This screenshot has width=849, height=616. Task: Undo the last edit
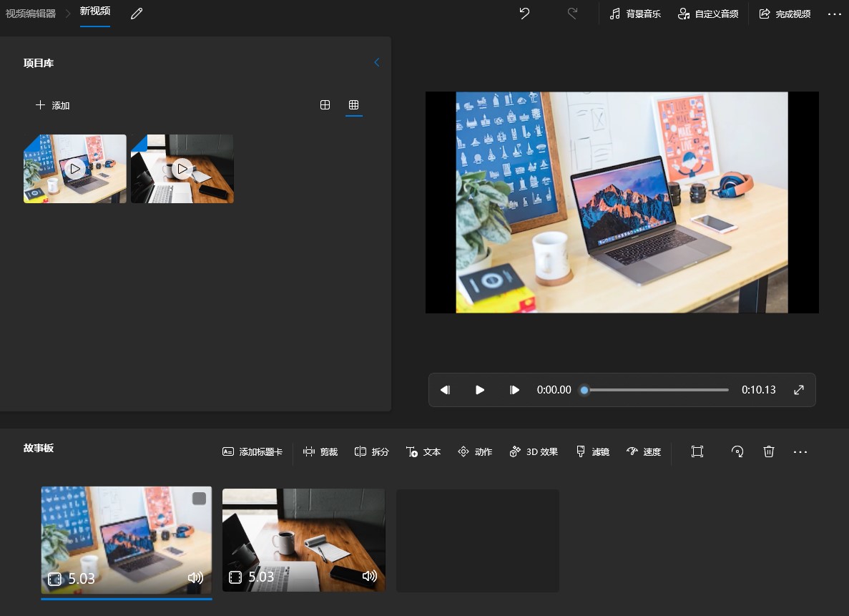(524, 14)
